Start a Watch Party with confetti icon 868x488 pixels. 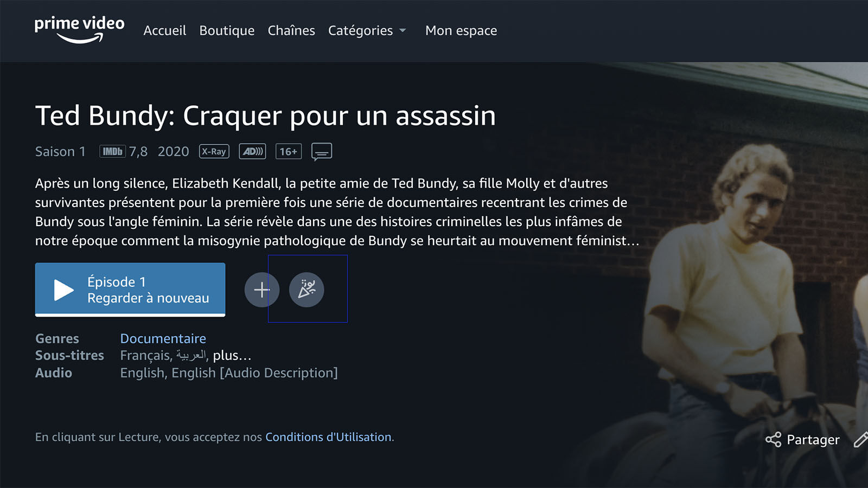tap(307, 290)
